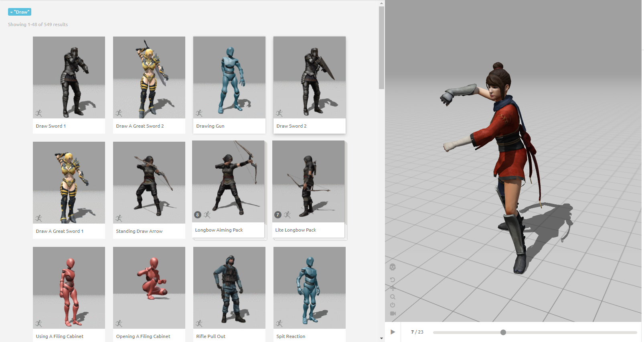
Task: Click the "Draw Sword 1" label
Action: [x=51, y=126]
